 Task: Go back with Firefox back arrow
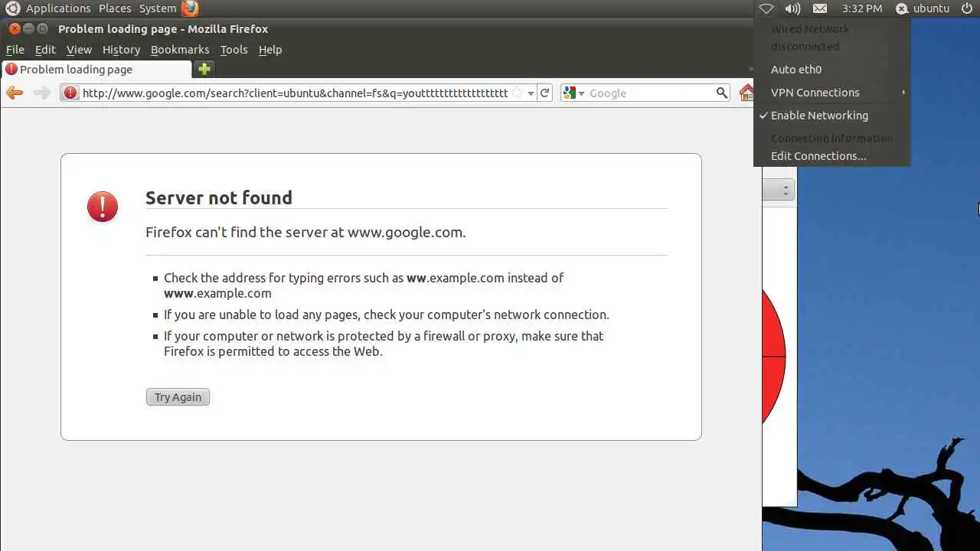pos(15,93)
